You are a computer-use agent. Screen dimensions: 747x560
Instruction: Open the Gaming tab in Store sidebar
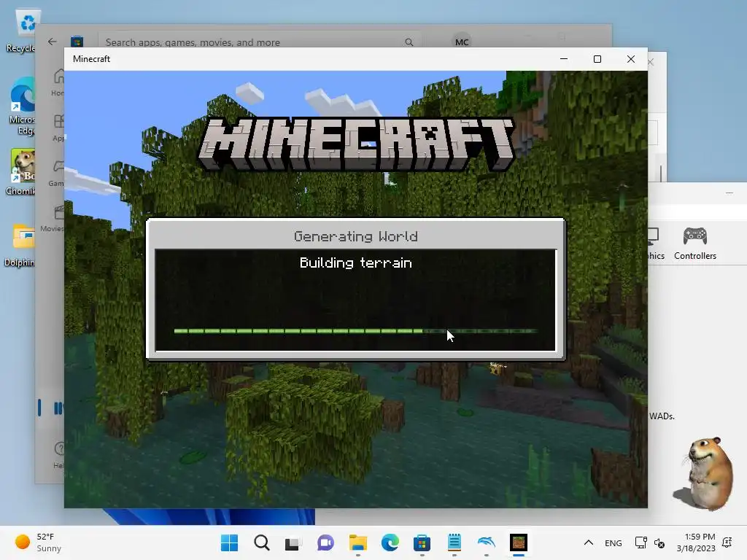(x=57, y=172)
